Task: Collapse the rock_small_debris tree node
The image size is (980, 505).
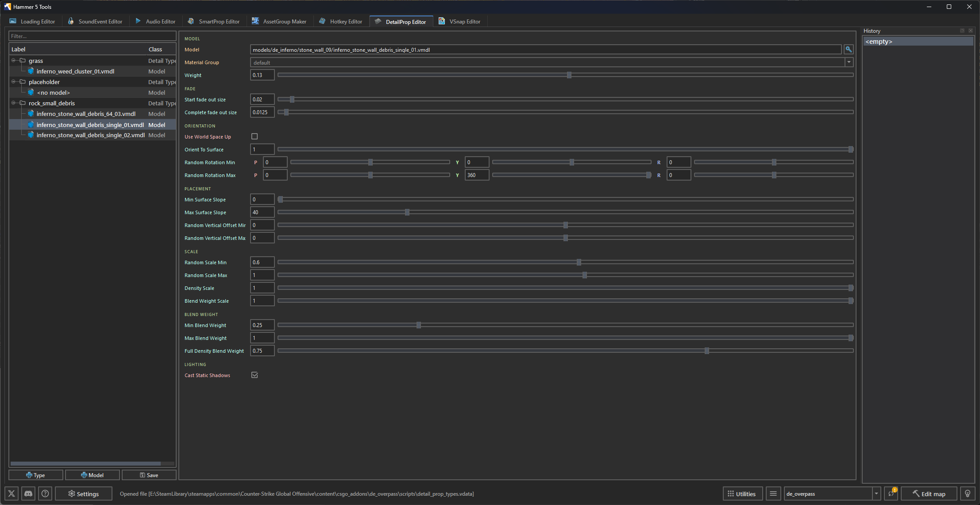Action: [x=14, y=103]
